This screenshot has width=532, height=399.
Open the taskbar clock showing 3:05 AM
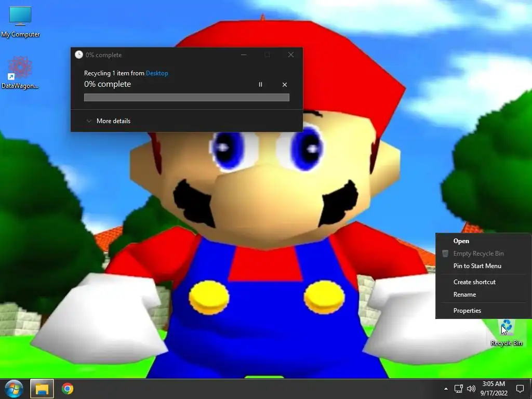click(x=494, y=389)
